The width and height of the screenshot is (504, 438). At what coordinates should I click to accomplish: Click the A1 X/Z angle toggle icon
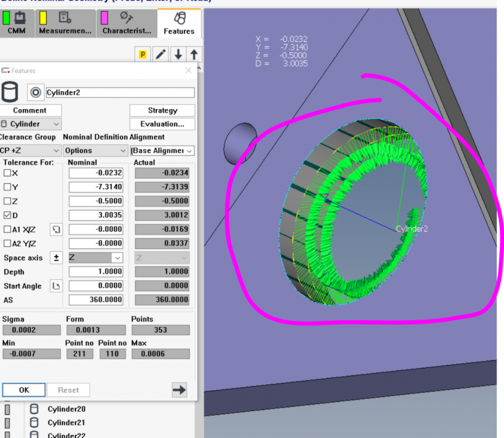click(56, 230)
